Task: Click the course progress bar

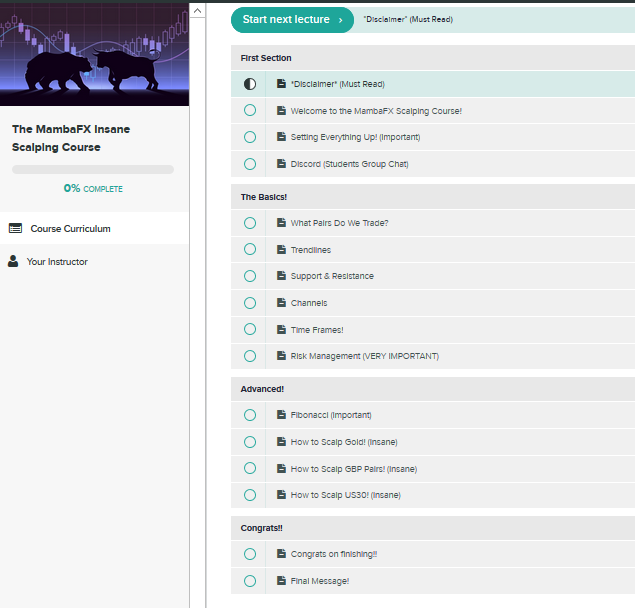Action: click(x=93, y=170)
